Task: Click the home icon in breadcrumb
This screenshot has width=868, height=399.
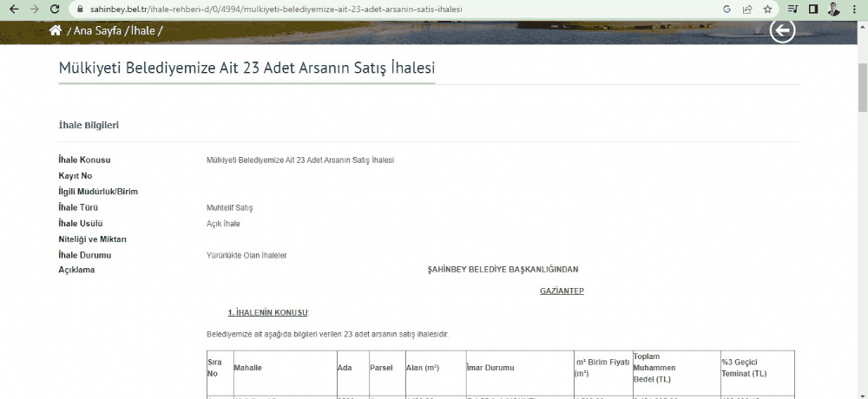Action: pos(56,30)
